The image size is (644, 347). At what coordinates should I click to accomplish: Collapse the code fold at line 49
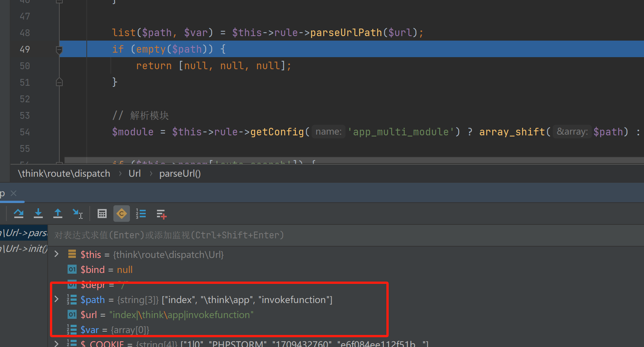pos(59,50)
